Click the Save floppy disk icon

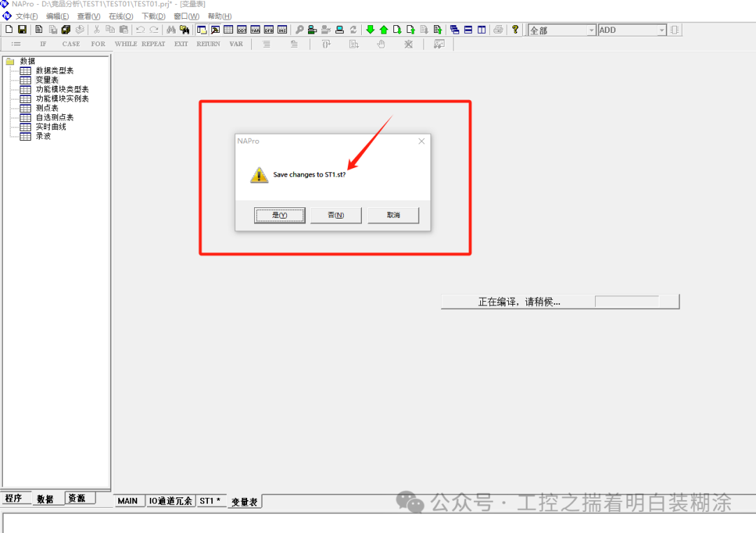click(22, 30)
